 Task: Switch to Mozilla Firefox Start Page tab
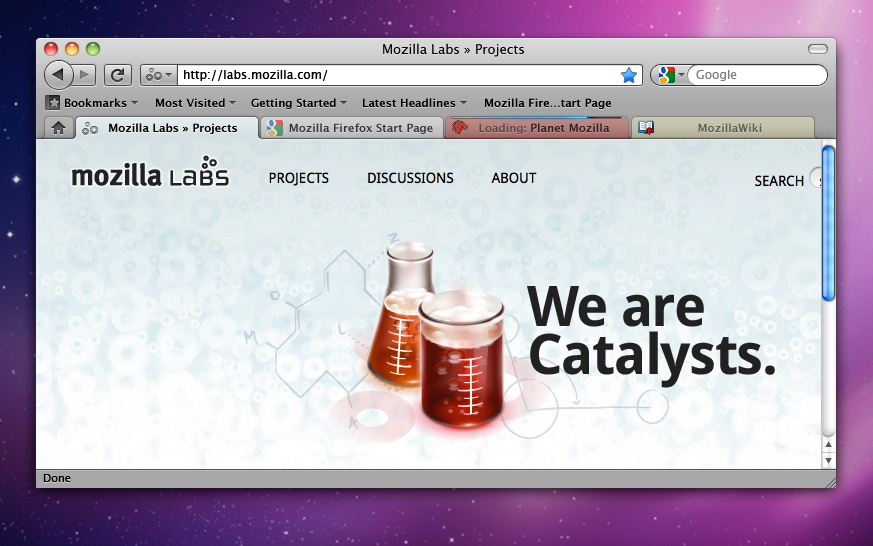(352, 128)
